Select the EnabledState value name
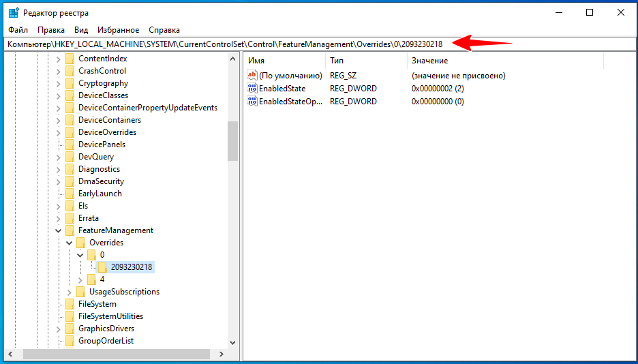This screenshot has width=638, height=364. pos(282,89)
